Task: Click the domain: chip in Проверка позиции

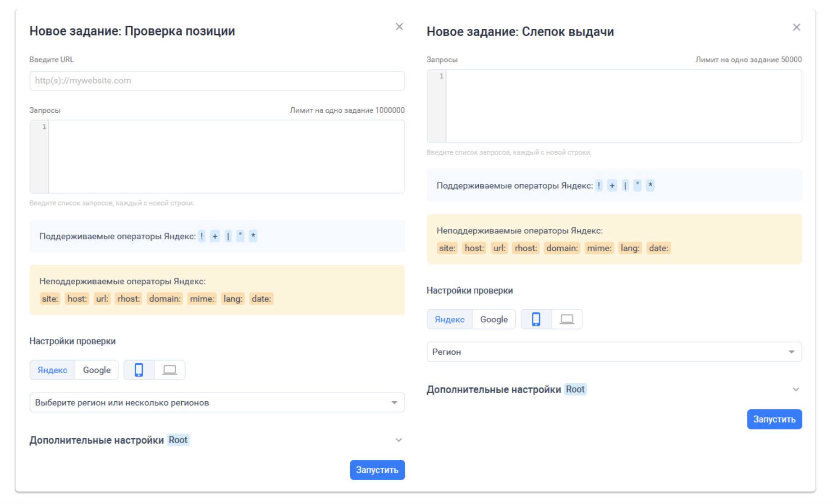Action: click(x=165, y=299)
